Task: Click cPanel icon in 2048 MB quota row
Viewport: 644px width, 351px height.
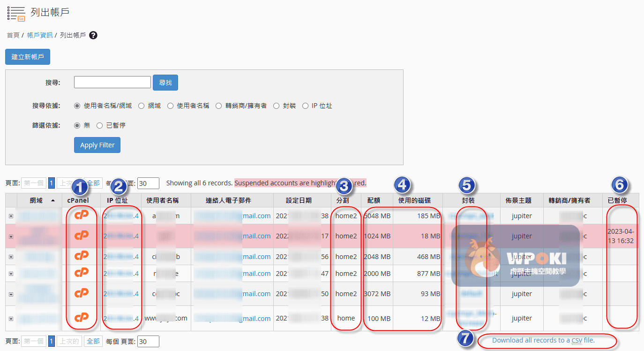Action: click(x=82, y=256)
